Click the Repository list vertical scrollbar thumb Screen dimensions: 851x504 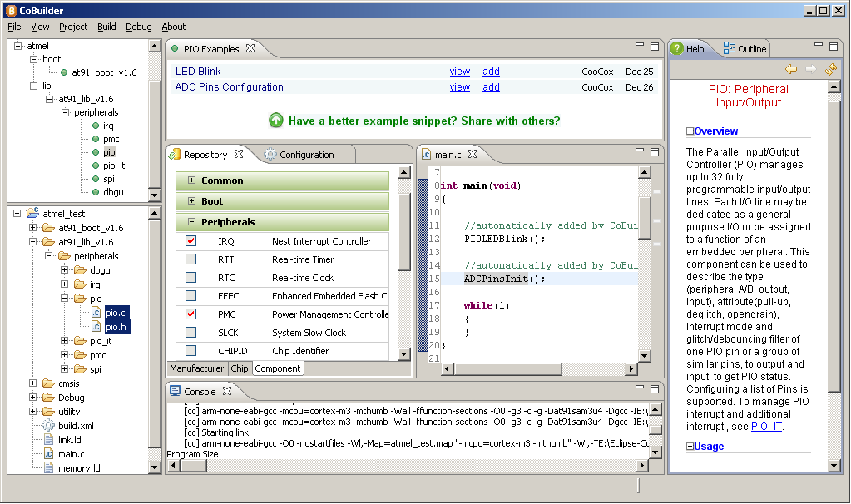[x=403, y=232]
